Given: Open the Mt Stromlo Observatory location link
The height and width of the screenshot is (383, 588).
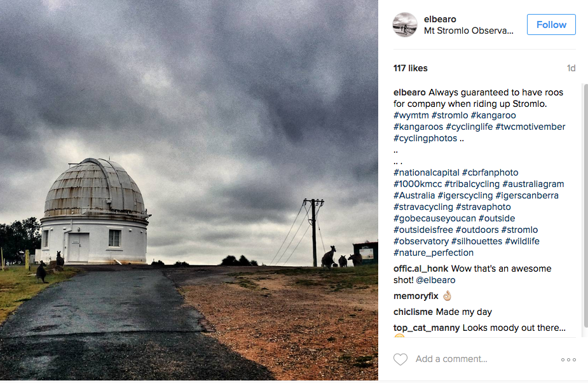Looking at the screenshot, I should [468, 31].
